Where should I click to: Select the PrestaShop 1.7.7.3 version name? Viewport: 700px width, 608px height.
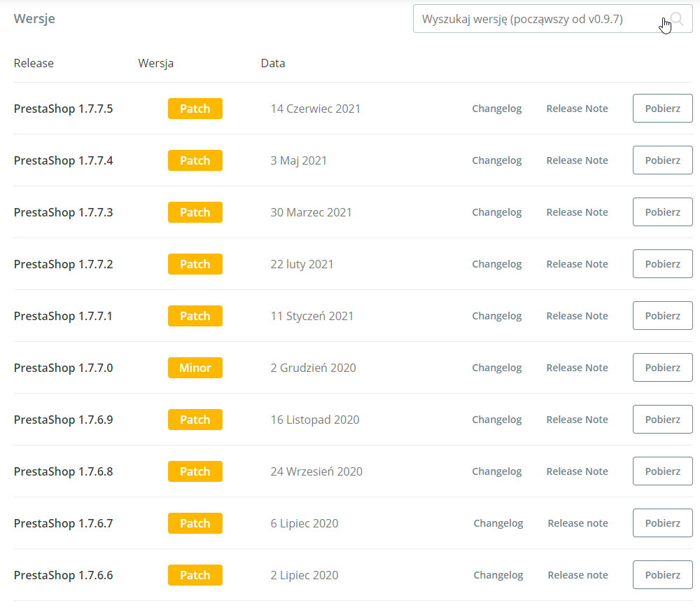[63, 212]
